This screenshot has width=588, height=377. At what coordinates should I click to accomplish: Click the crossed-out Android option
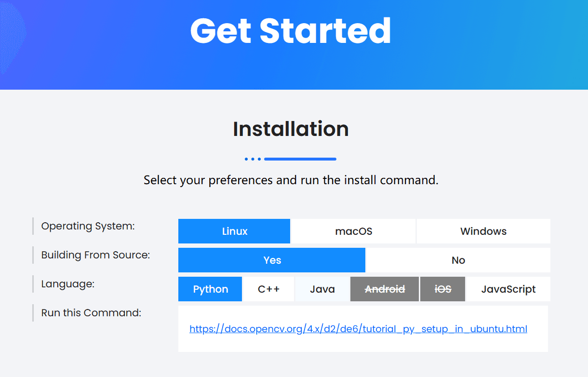(384, 289)
